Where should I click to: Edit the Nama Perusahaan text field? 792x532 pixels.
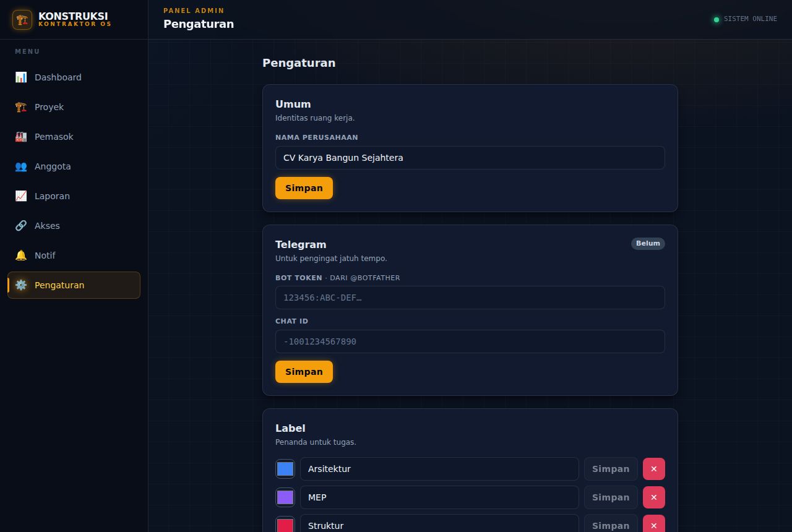click(x=470, y=158)
